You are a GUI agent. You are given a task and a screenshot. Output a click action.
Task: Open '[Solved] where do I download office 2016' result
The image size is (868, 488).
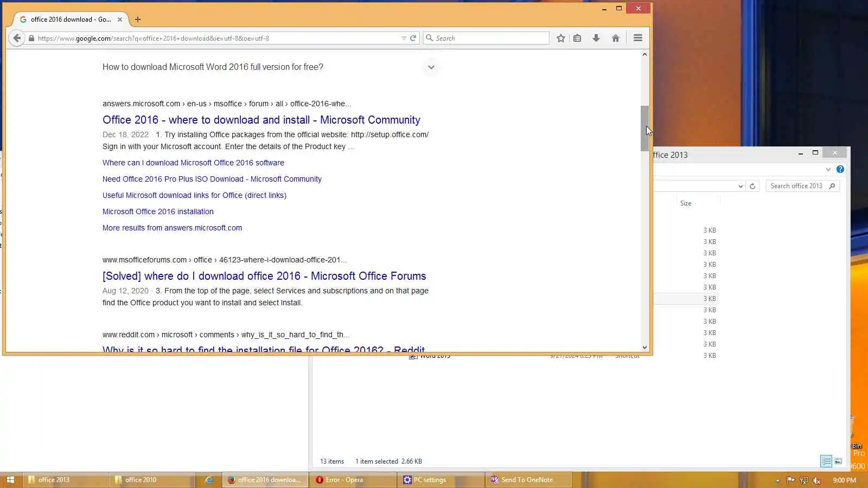coord(264,276)
